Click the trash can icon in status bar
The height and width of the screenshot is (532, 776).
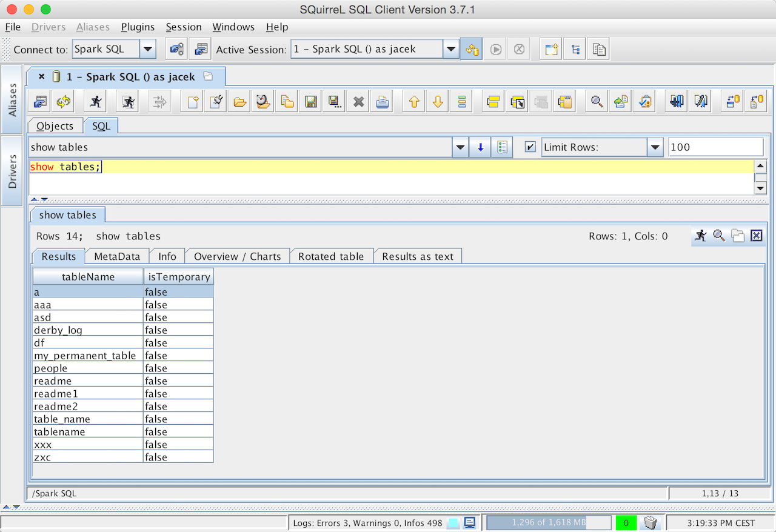pos(650,522)
